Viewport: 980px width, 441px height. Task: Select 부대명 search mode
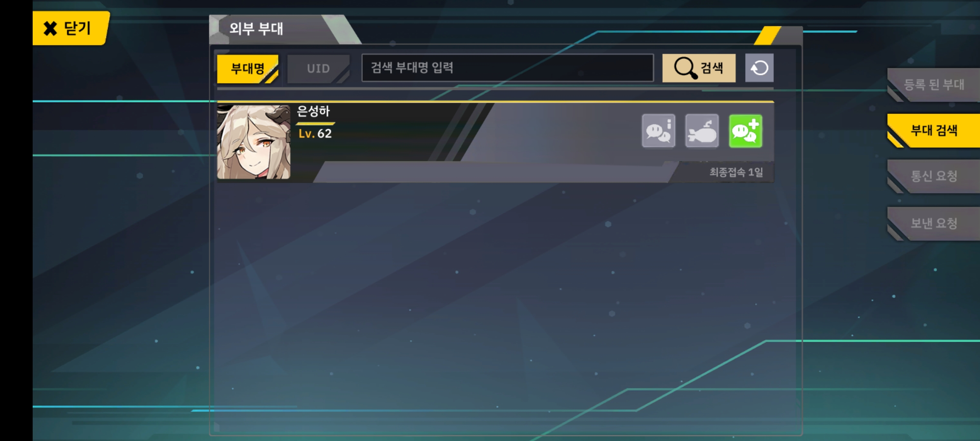click(x=247, y=69)
